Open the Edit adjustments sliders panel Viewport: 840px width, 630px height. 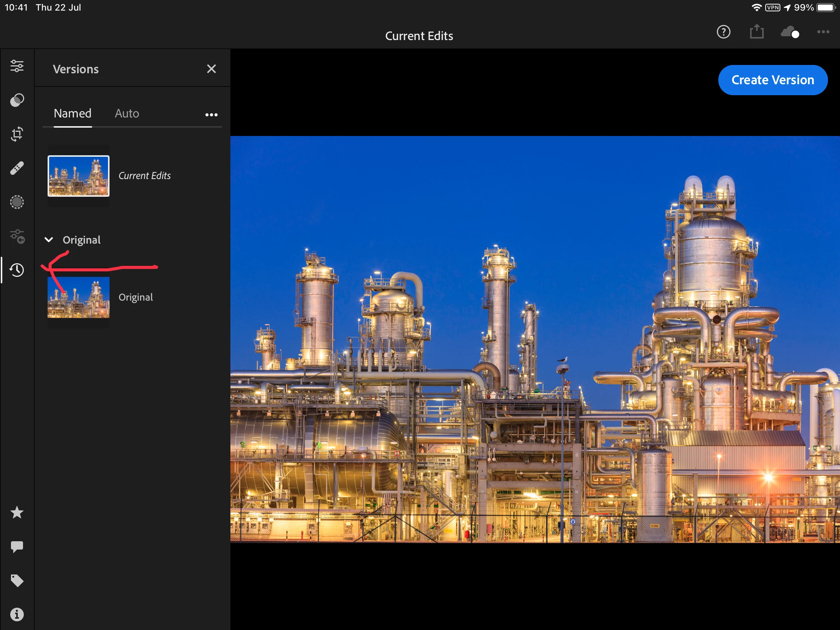point(17,66)
